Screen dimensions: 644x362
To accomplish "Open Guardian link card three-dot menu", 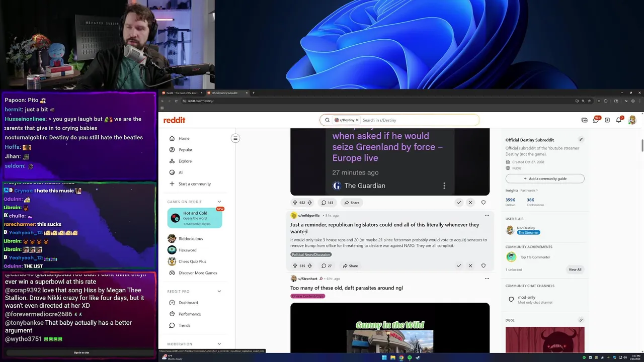I will click(444, 186).
